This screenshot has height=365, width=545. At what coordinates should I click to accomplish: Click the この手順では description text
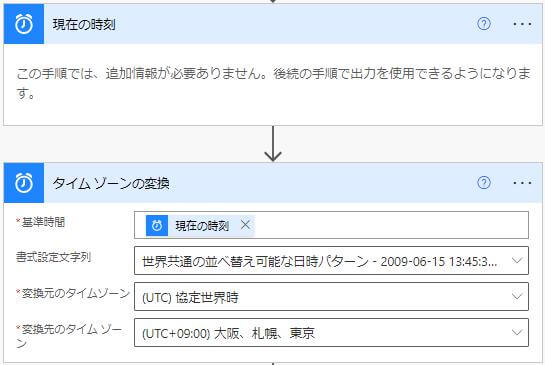pyautogui.click(x=273, y=83)
